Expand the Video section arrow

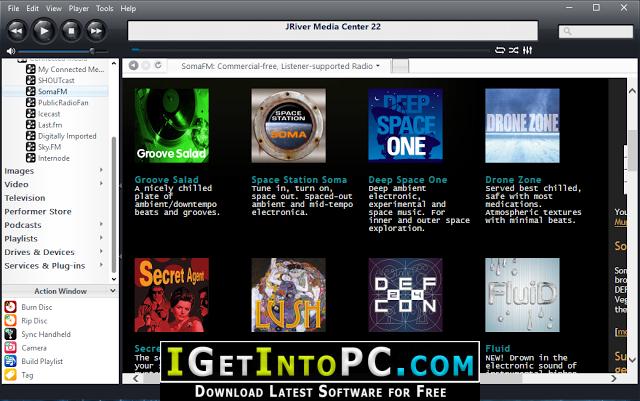[101, 184]
